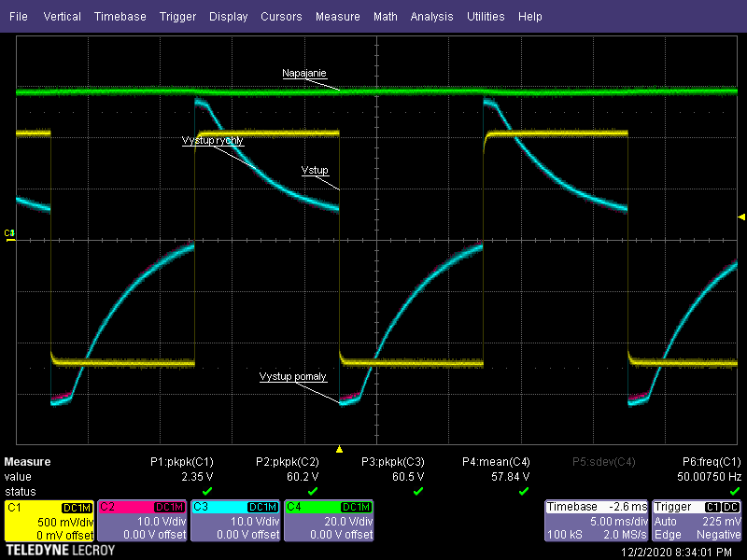Select the P6:freq(C1) measurement header
The image size is (747, 560).
tap(712, 462)
